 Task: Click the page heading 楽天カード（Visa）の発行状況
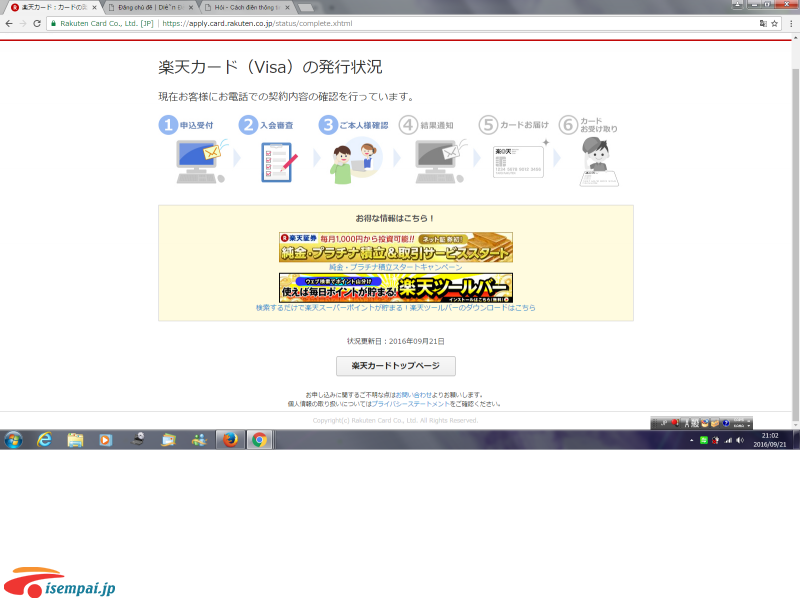tap(270, 67)
